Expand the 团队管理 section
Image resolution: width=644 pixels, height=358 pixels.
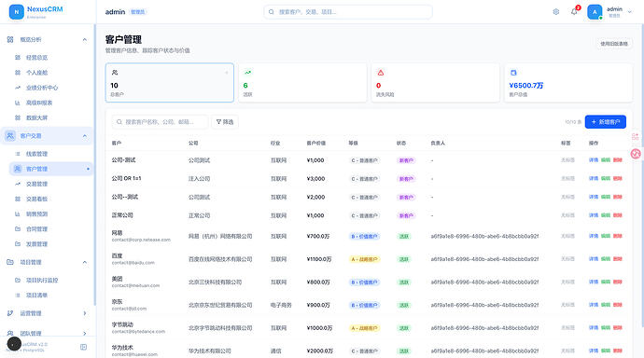click(85, 334)
